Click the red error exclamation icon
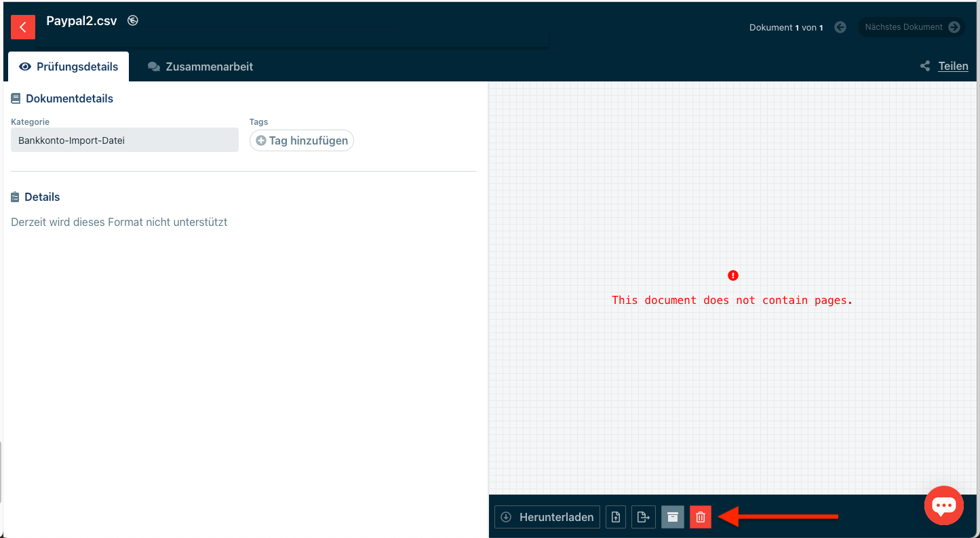Screen dimensions: 980x538 (x=732, y=275)
